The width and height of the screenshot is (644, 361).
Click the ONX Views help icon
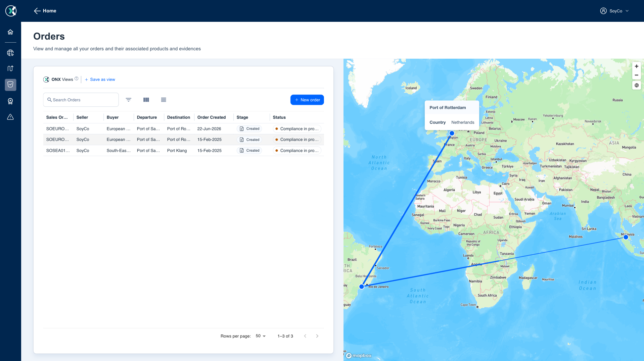(77, 79)
